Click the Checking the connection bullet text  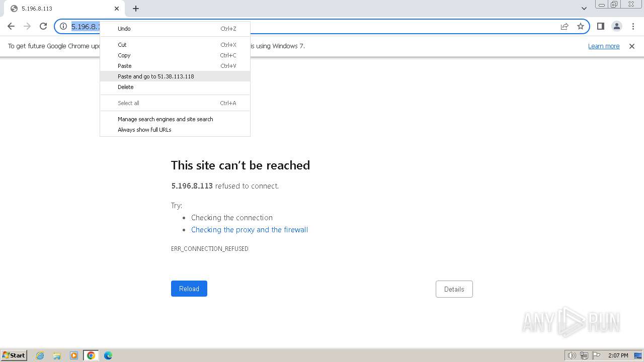[x=232, y=218]
